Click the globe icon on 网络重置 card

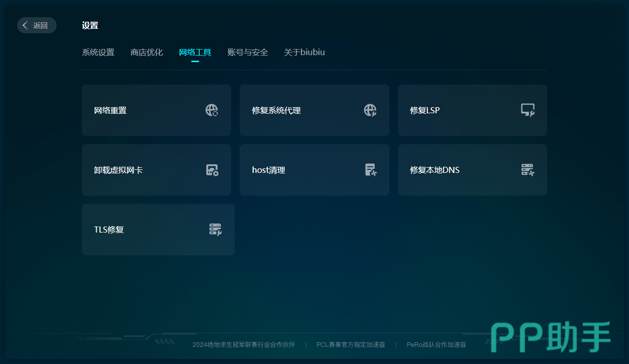pos(212,110)
